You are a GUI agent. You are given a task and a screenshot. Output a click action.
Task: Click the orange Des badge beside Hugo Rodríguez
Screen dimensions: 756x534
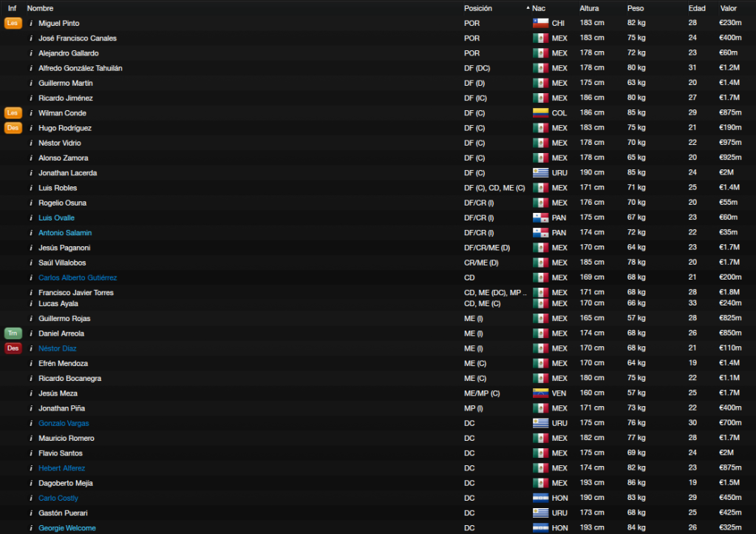(13, 128)
